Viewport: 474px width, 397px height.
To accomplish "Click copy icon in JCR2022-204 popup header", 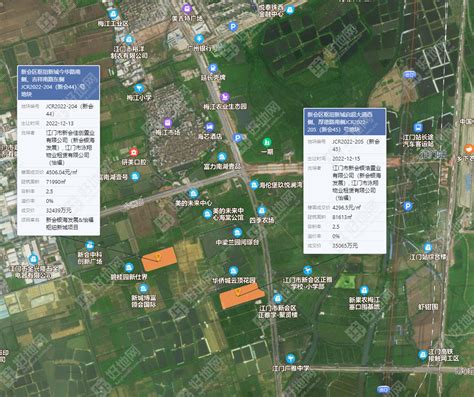I will coord(83,87).
